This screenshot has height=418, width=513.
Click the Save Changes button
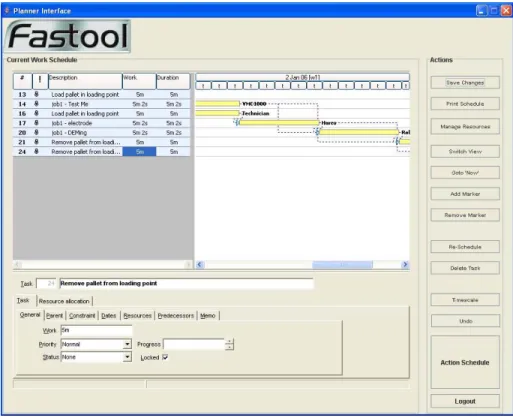[465, 83]
